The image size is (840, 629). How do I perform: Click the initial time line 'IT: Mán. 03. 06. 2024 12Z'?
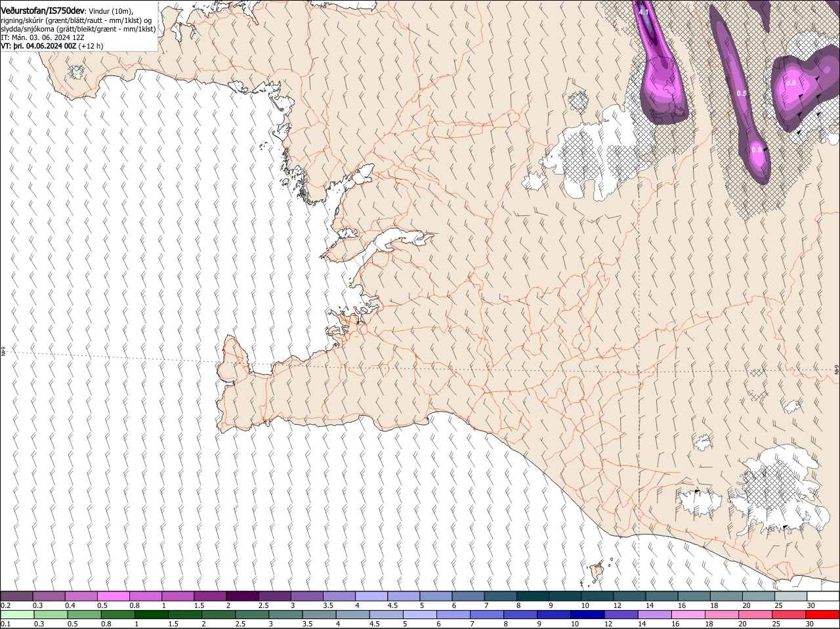point(43,37)
